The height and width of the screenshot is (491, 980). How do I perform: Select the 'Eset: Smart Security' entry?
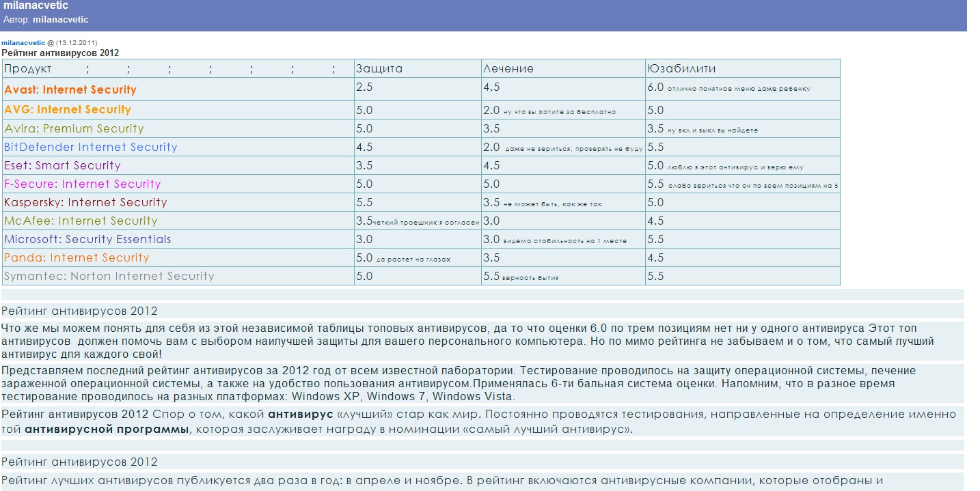[62, 165]
